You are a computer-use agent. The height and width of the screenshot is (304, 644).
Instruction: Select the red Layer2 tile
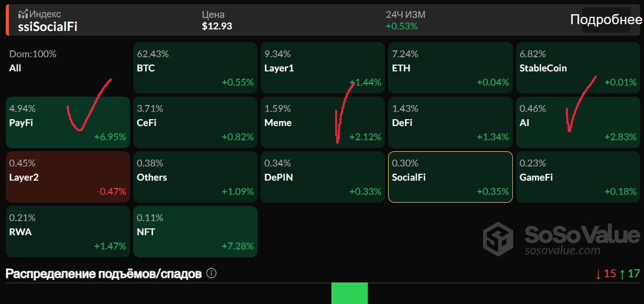68,177
